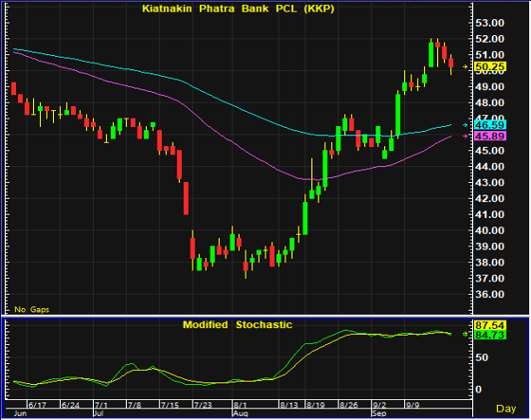Click the 44.00 price axis label
Screen dimensions: 531x420
pos(489,167)
